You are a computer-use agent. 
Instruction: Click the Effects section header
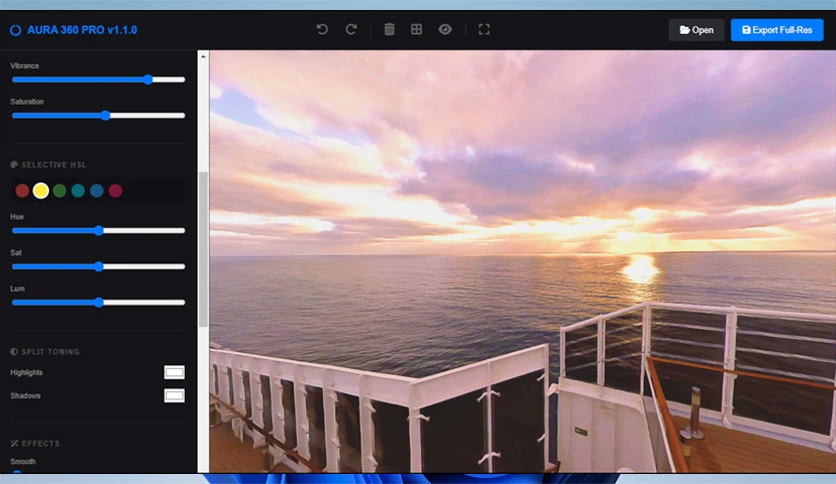coord(35,443)
